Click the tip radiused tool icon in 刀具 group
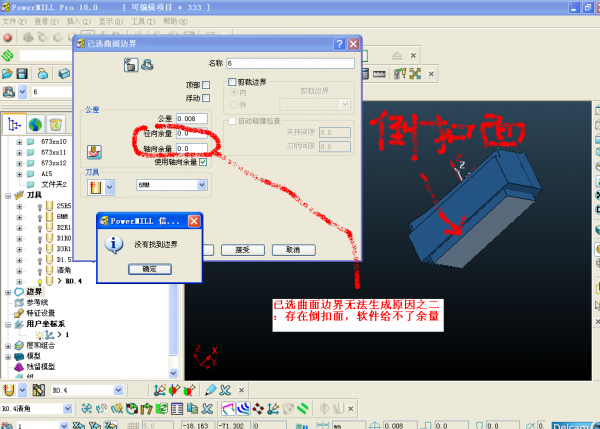 (96, 188)
